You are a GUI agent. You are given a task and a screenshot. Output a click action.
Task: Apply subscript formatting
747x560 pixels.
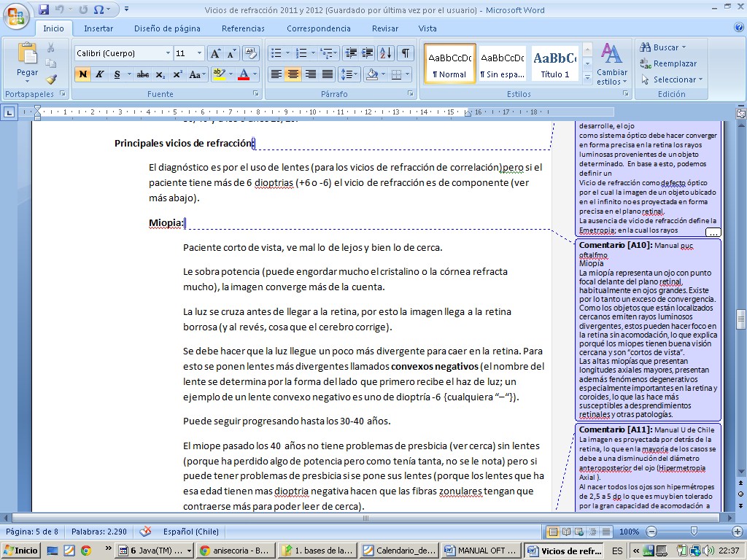click(x=160, y=74)
